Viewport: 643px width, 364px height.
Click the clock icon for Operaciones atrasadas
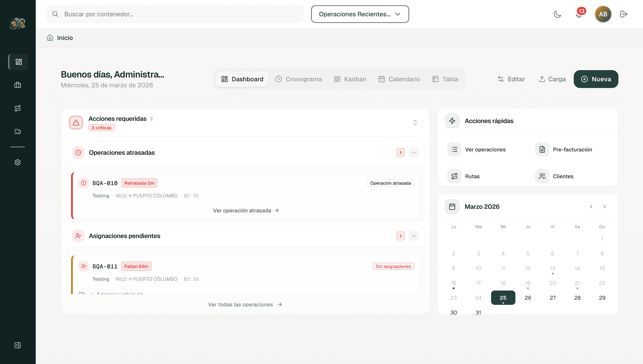(78, 153)
